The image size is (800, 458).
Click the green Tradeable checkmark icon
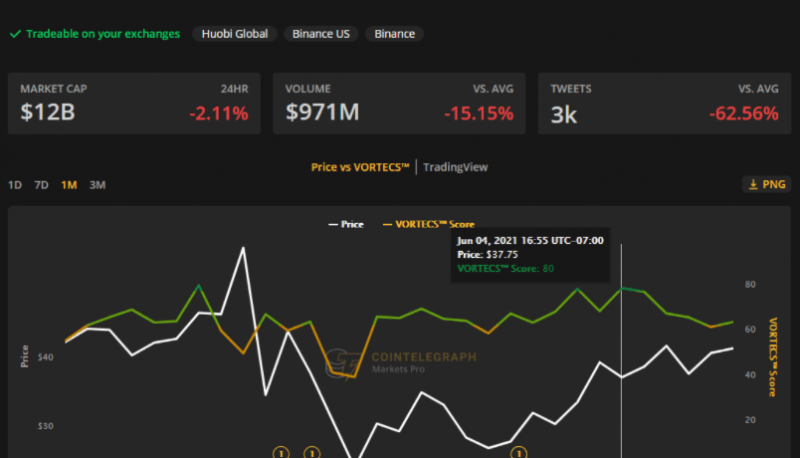click(15, 34)
